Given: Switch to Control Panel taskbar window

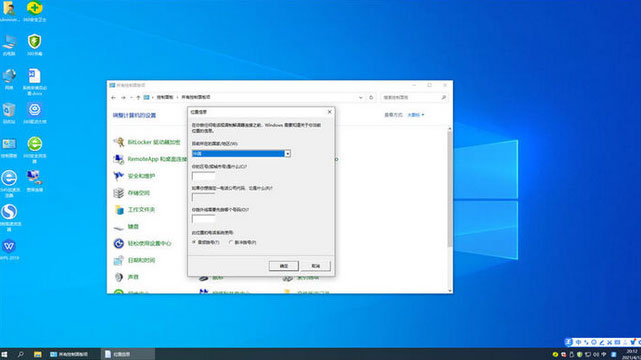Looking at the screenshot, I should point(73,354).
